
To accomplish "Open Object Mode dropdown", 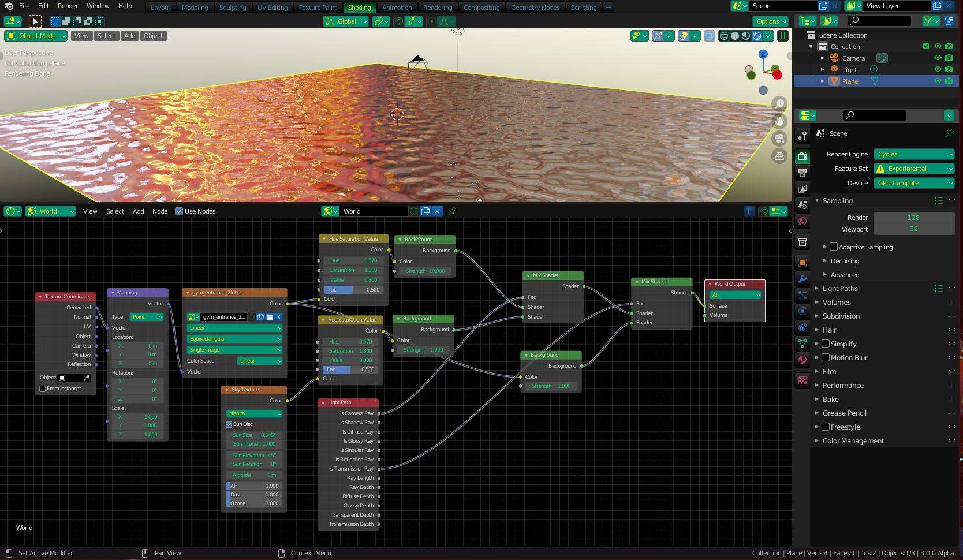I will coord(36,36).
